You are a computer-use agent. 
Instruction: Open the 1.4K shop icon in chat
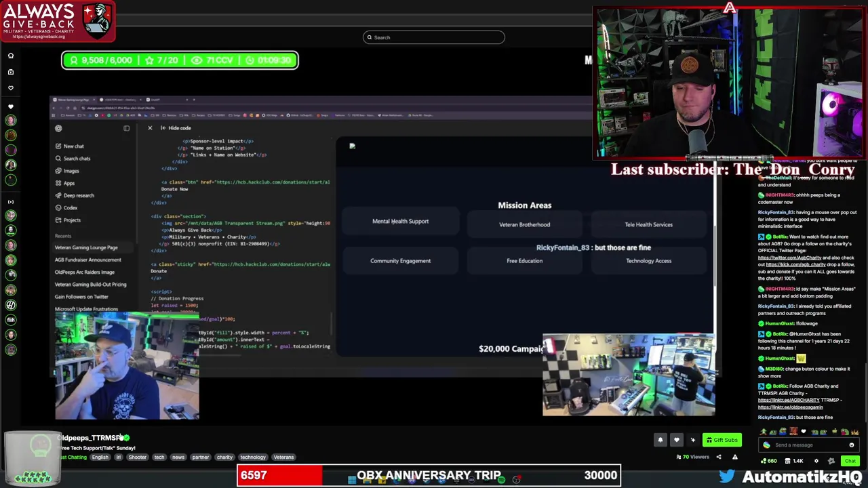coord(795,461)
